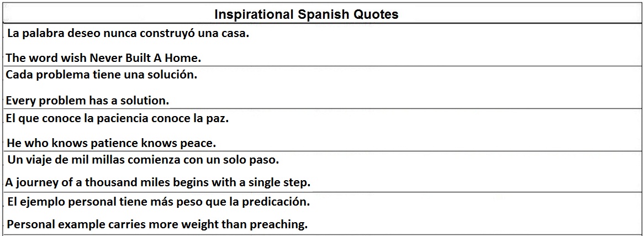Click 'He who knows patience knows peace'

pos(112,143)
